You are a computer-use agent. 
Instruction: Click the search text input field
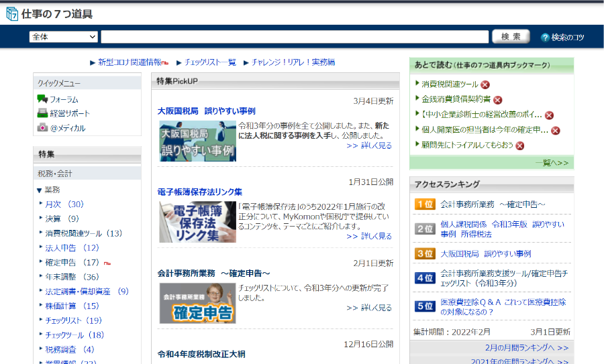(295, 37)
